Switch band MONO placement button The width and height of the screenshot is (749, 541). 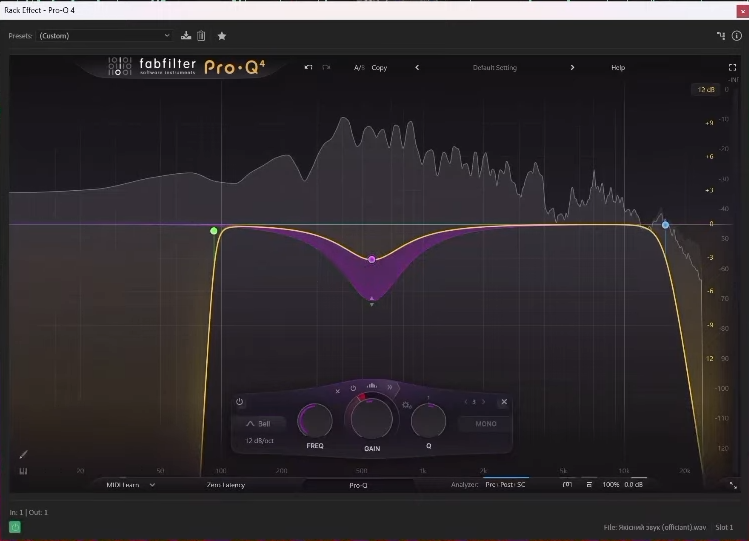[x=486, y=424]
